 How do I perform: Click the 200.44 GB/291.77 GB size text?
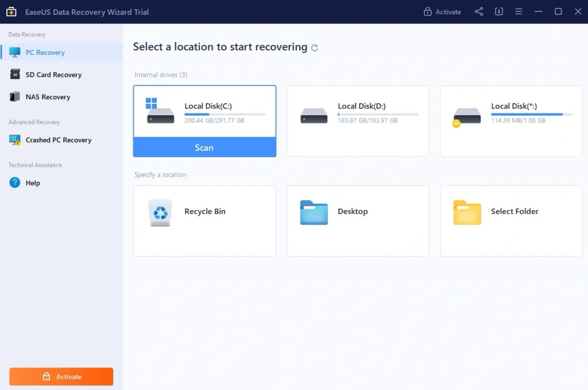(214, 120)
